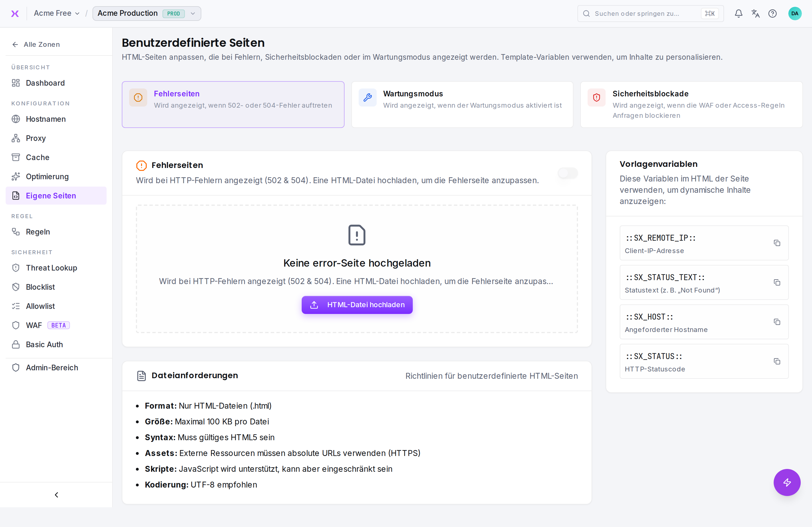
Task: Open Basic Auth in the sidebar
Action: (x=56, y=344)
